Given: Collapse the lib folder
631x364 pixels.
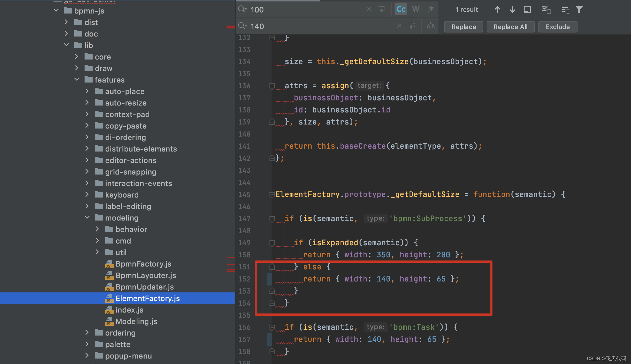Looking at the screenshot, I should (x=66, y=45).
